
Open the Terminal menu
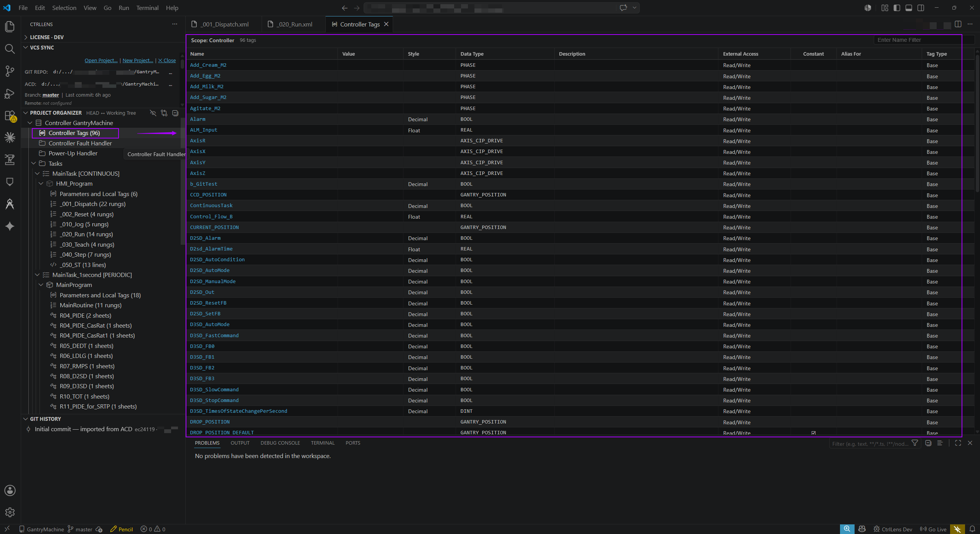pyautogui.click(x=147, y=8)
